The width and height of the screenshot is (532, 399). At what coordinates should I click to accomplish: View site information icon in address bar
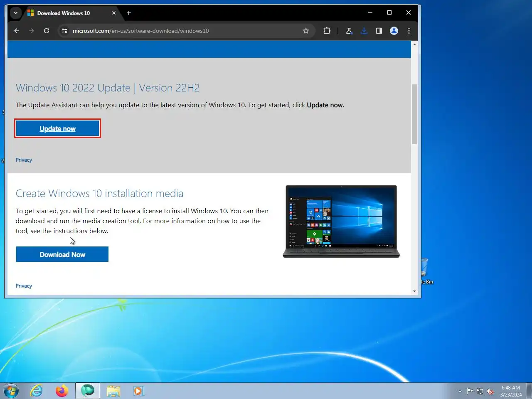point(64,31)
